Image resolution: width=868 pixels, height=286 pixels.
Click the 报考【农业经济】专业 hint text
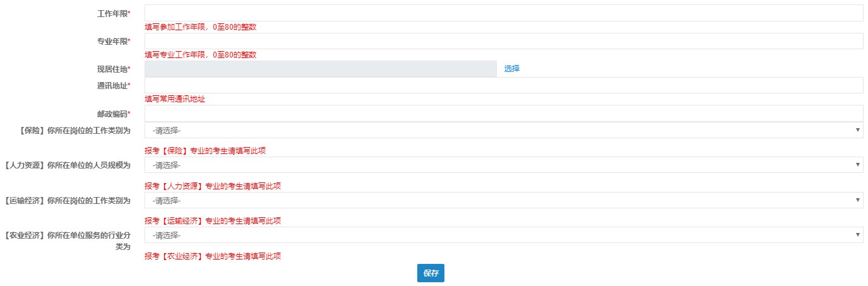coord(212,256)
